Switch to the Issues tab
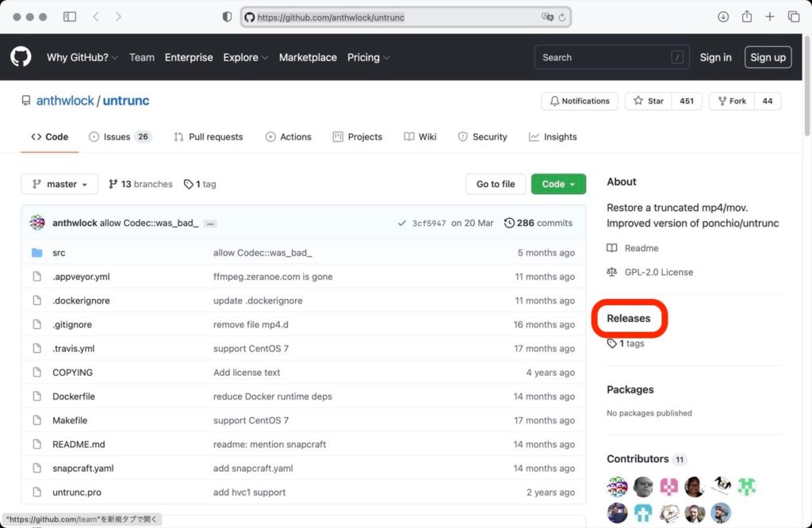The image size is (812, 528). tap(119, 137)
